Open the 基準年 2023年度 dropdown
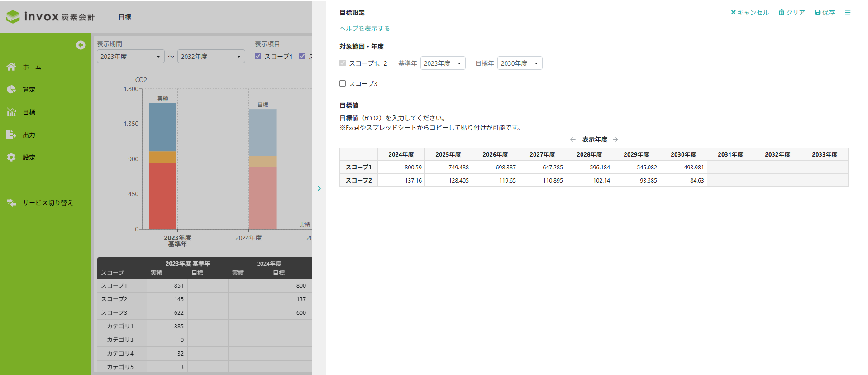The height and width of the screenshot is (375, 868). tap(443, 63)
